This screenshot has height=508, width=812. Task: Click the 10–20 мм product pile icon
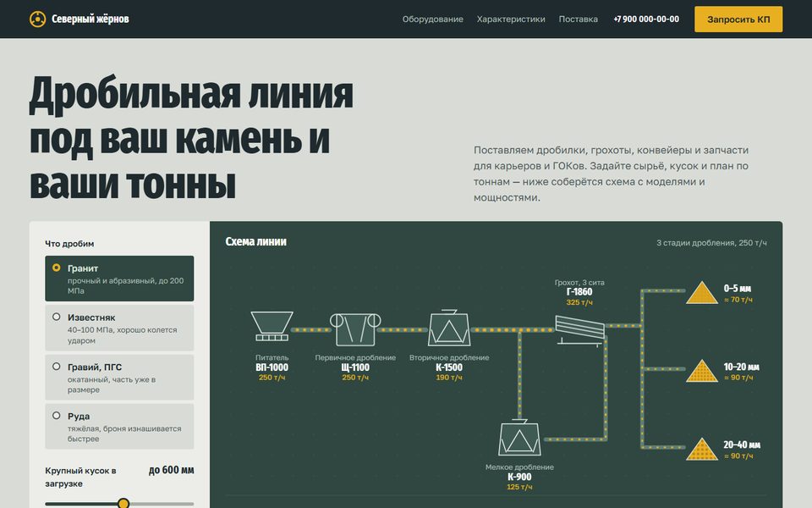702,371
